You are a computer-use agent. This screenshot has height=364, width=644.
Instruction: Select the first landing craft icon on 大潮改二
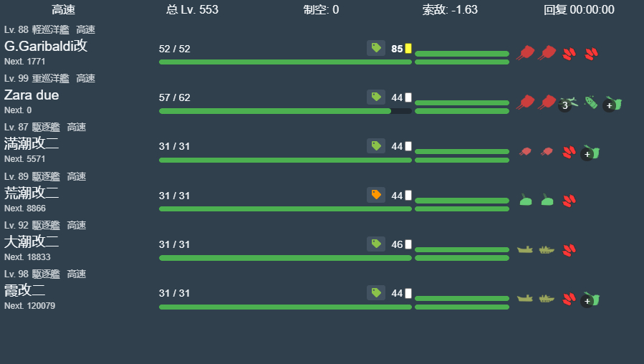(x=526, y=250)
